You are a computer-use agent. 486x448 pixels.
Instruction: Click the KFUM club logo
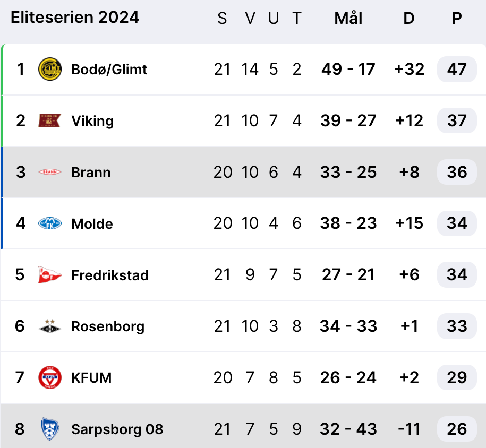50,378
